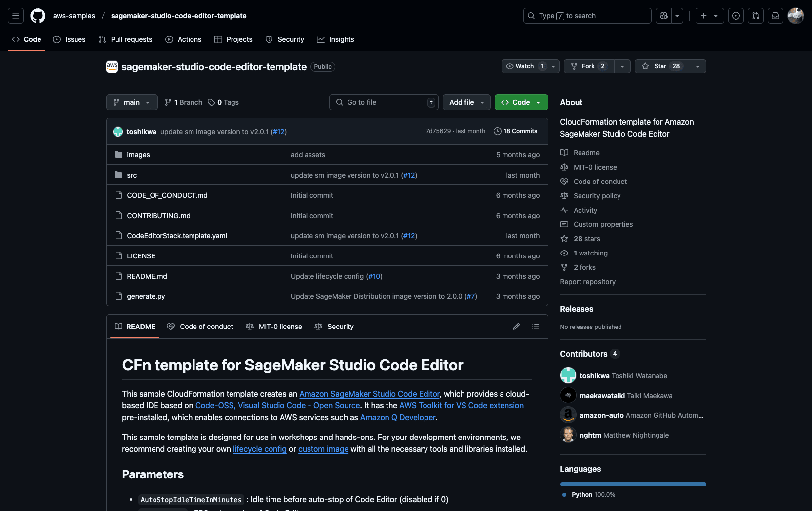Screen dimensions: 812x511
Task: Select the Code of conduct tab
Action: [x=200, y=327]
